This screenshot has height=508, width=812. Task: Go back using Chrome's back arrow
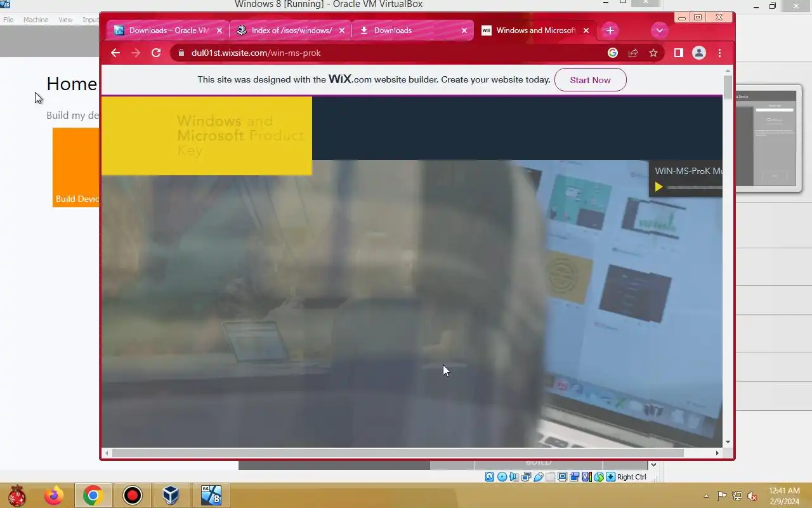(115, 53)
